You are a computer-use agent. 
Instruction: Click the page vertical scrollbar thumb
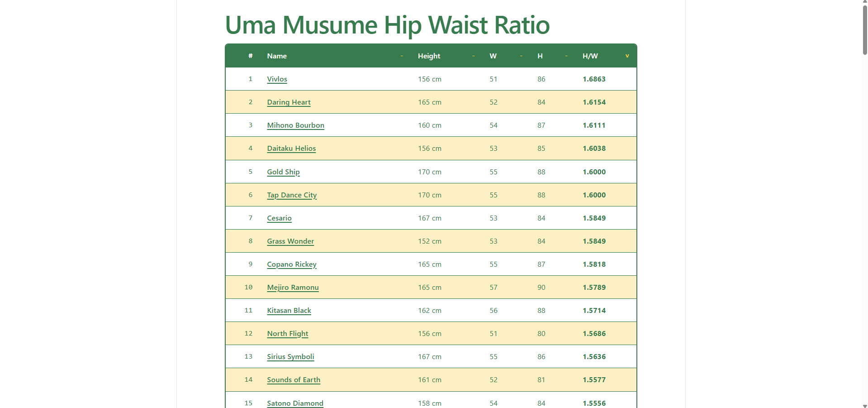tap(864, 30)
